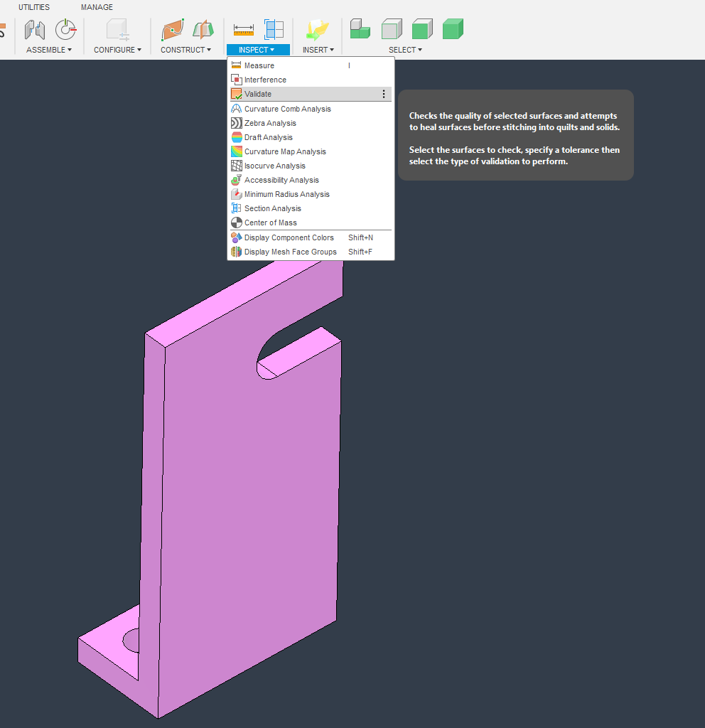
Task: Run Accessibility Analysis
Action: (x=281, y=180)
